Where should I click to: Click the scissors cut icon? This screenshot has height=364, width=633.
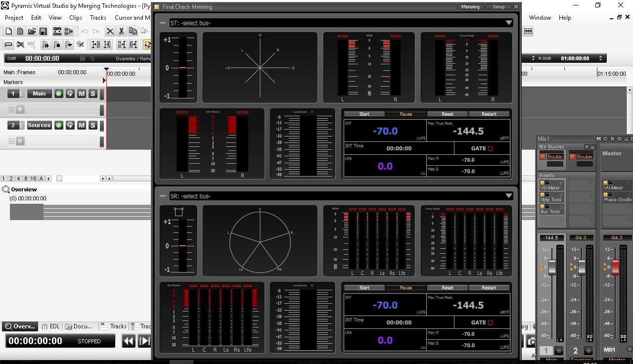tap(121, 31)
